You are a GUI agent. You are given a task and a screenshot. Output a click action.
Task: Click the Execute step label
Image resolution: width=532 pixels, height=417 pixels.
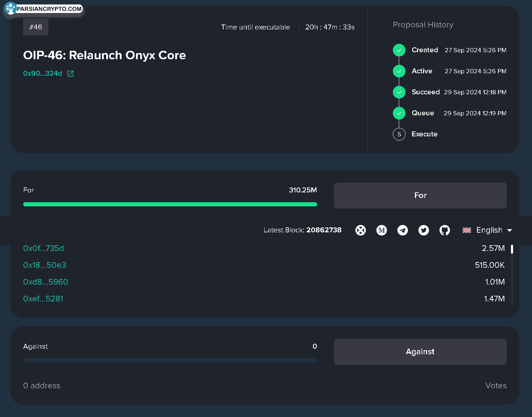424,134
